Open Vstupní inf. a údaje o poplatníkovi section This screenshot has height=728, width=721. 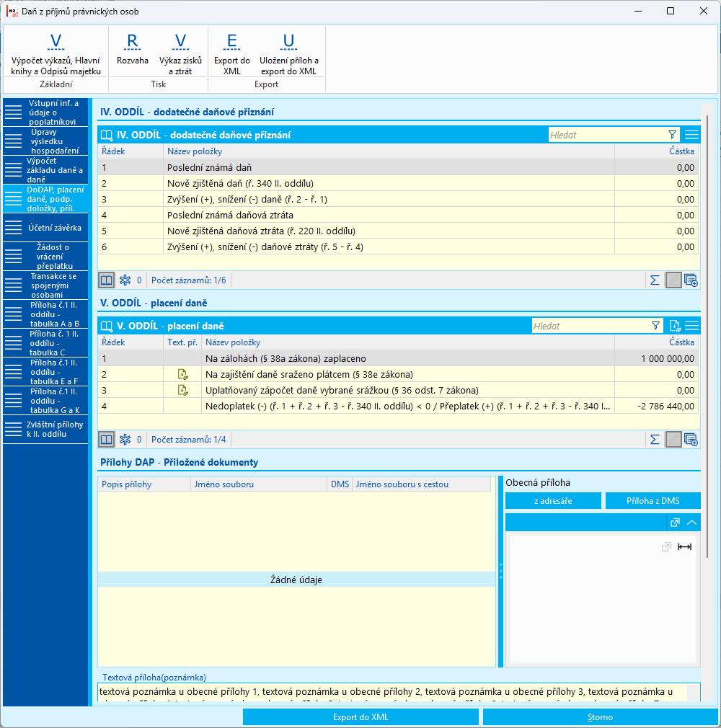pyautogui.click(x=45, y=112)
